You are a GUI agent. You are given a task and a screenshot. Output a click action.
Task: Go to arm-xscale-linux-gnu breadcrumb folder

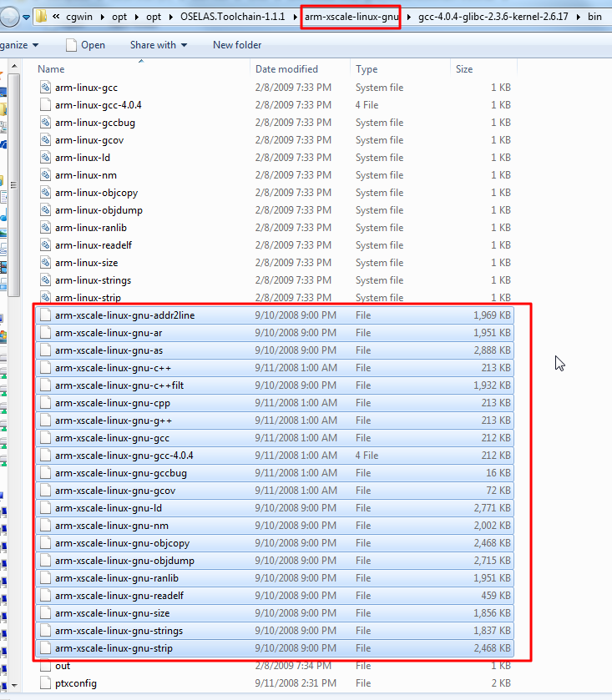click(352, 17)
